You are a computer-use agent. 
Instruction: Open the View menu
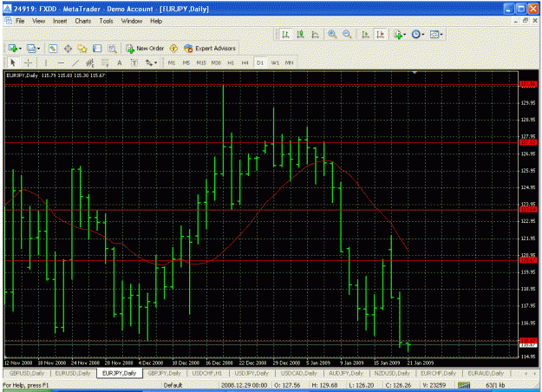point(39,21)
